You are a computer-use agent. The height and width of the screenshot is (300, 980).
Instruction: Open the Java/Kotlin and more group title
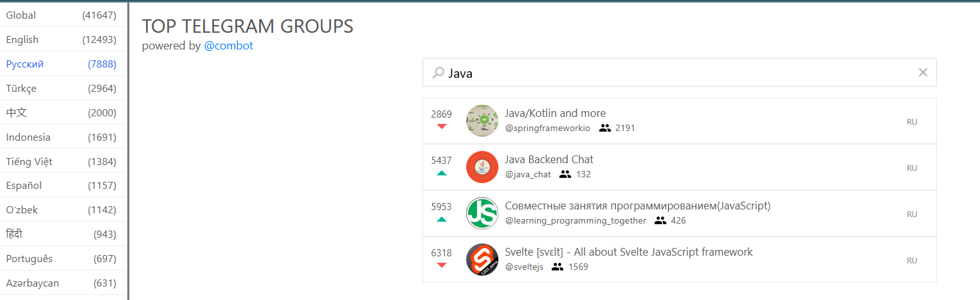pos(555,113)
